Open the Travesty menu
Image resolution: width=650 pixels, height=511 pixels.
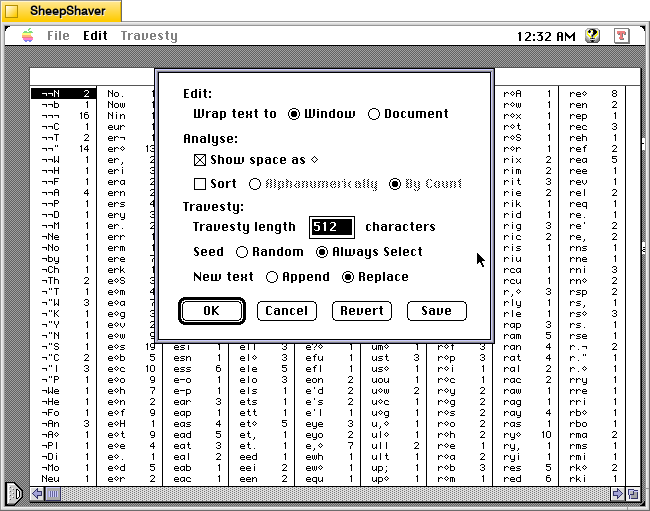click(x=149, y=36)
